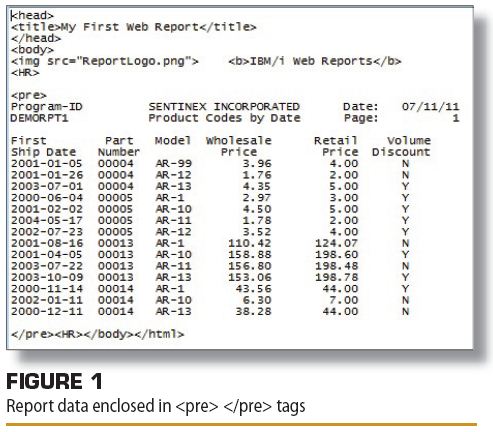
Task: Click the opening pre tag line
Action: click(29, 96)
